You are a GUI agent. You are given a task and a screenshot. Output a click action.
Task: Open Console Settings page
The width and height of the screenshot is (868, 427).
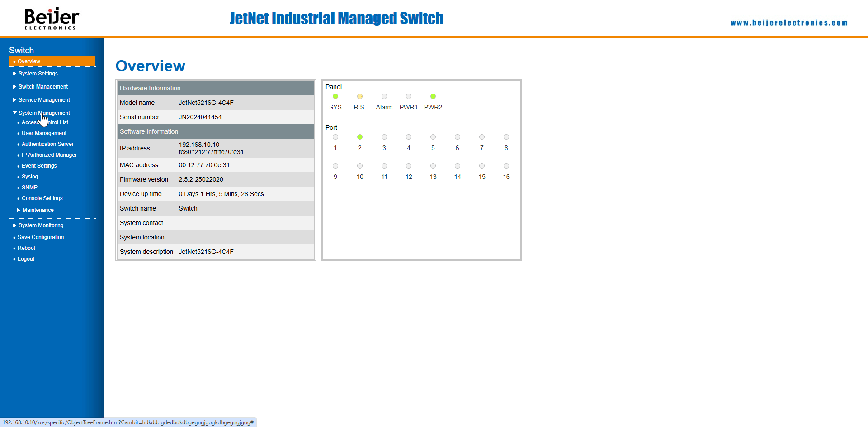42,198
